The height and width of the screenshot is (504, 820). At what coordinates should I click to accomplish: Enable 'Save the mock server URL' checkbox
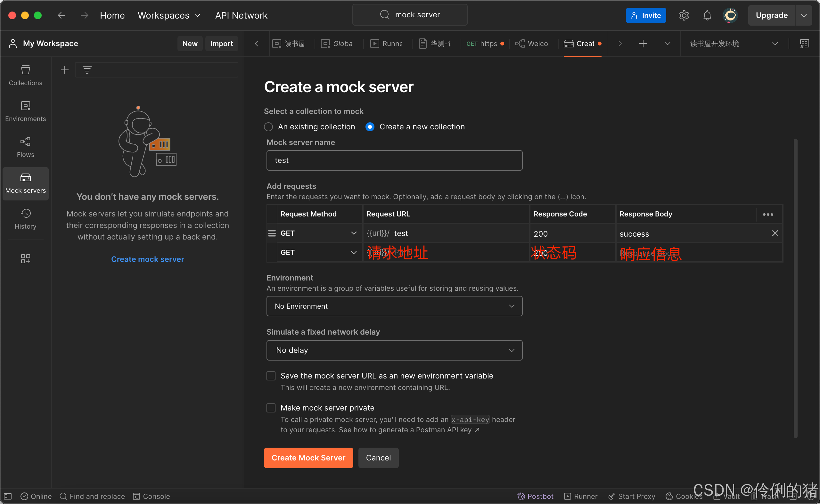coord(271,376)
